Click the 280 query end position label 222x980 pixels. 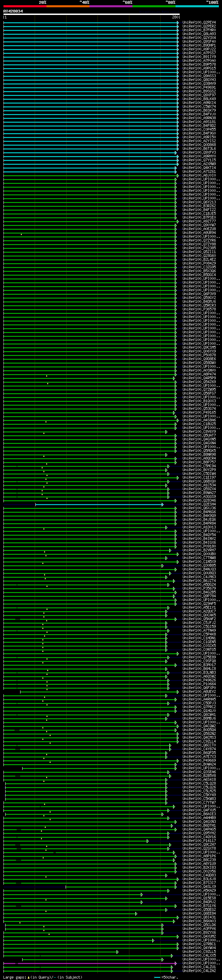[175, 17]
